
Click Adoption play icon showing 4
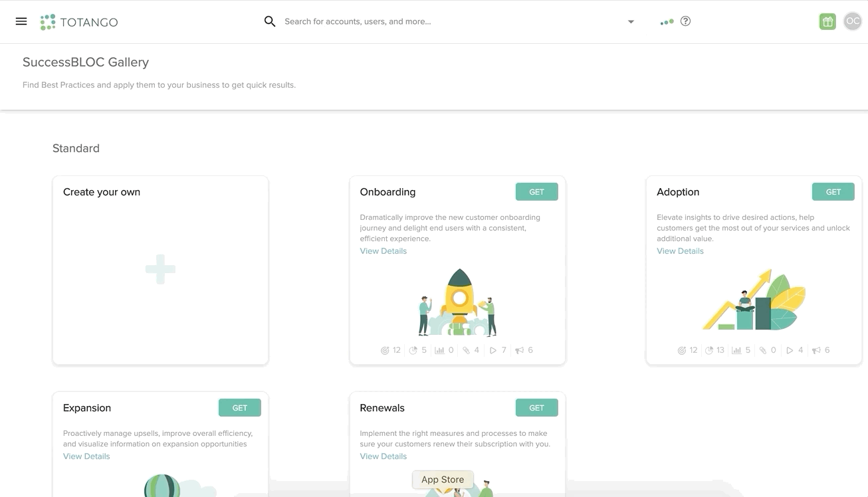coord(790,350)
